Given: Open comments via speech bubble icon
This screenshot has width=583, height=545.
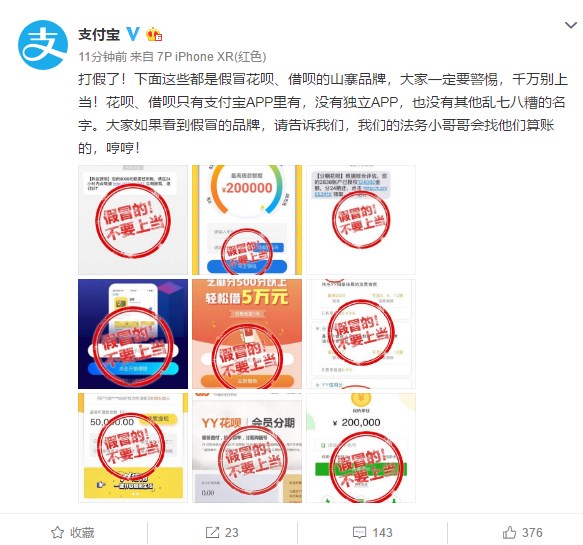Looking at the screenshot, I should 359,532.
